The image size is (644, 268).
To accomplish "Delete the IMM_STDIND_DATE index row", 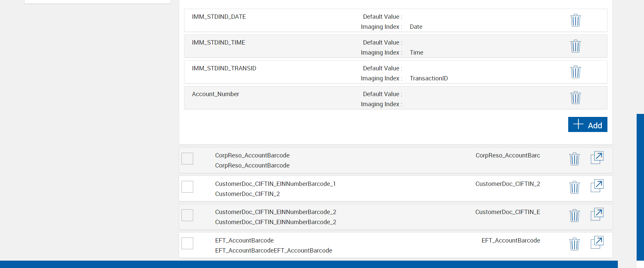I will tap(576, 20).
